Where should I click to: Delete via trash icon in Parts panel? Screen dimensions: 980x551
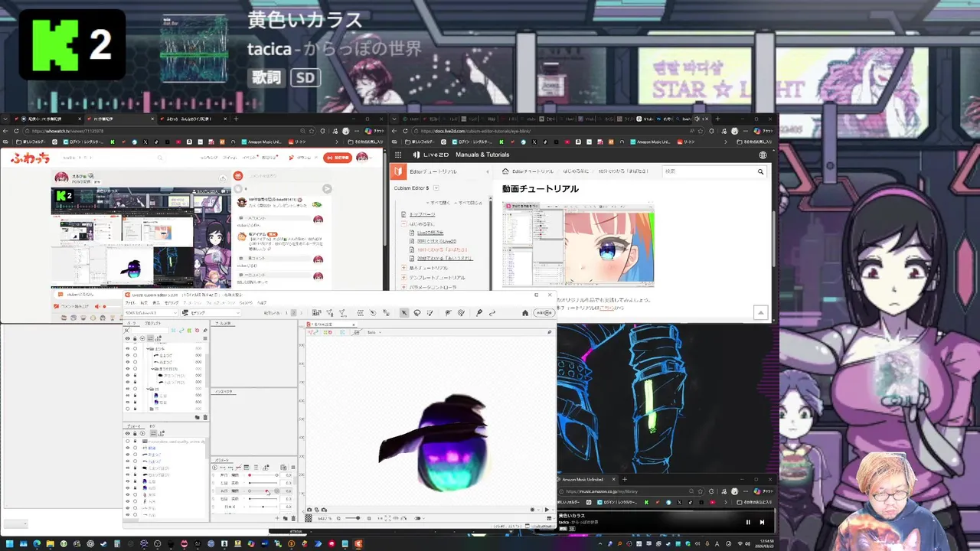click(x=205, y=417)
